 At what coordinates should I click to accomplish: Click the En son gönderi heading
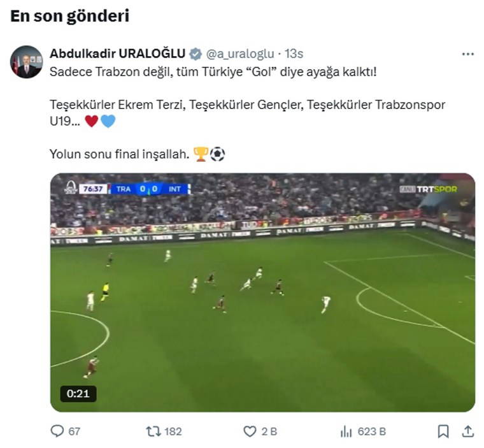[69, 16]
